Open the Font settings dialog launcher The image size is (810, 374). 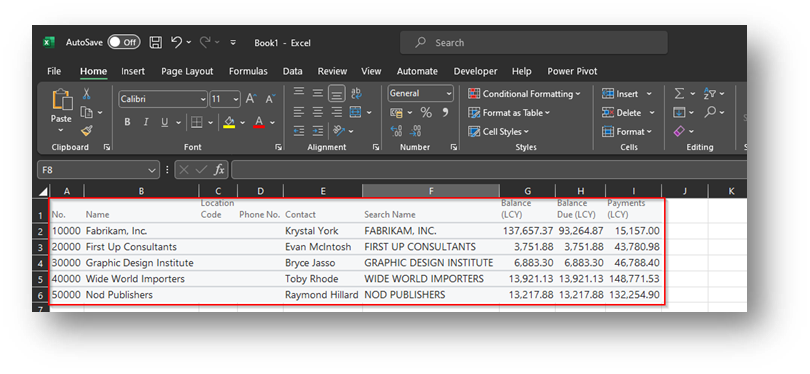click(278, 147)
